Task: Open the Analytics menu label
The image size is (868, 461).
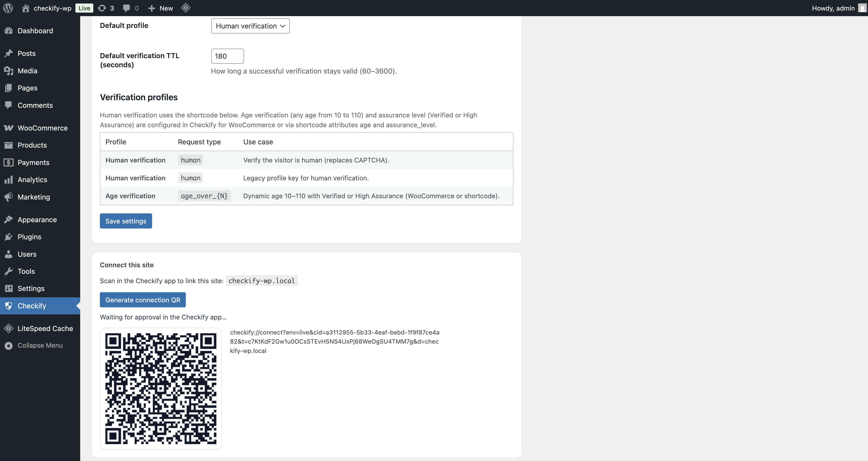Action: tap(32, 180)
